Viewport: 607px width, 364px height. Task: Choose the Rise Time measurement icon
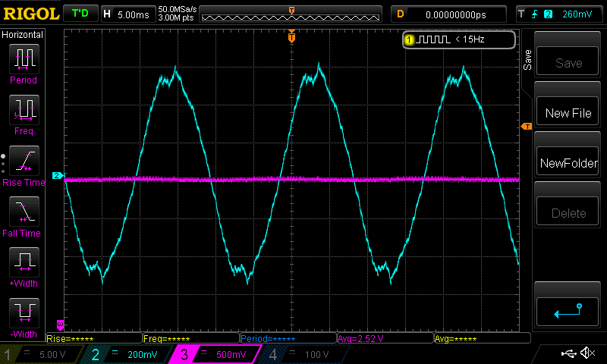[x=24, y=162]
